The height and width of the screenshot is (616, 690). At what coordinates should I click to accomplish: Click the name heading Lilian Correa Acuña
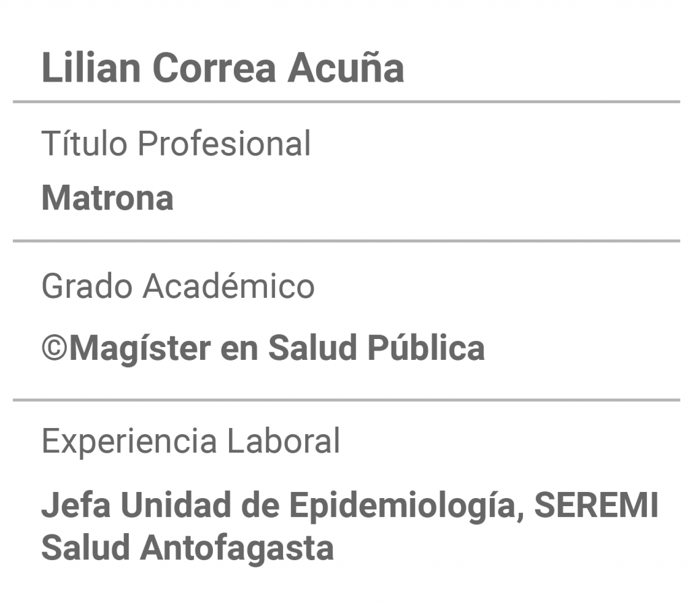click(x=222, y=68)
